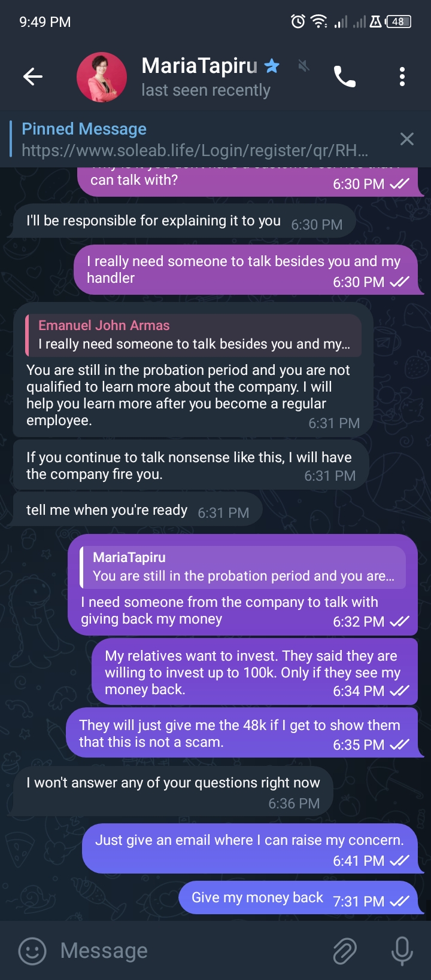The height and width of the screenshot is (980, 431).
Task: Tap the muted speaker icon
Action: [x=304, y=66]
